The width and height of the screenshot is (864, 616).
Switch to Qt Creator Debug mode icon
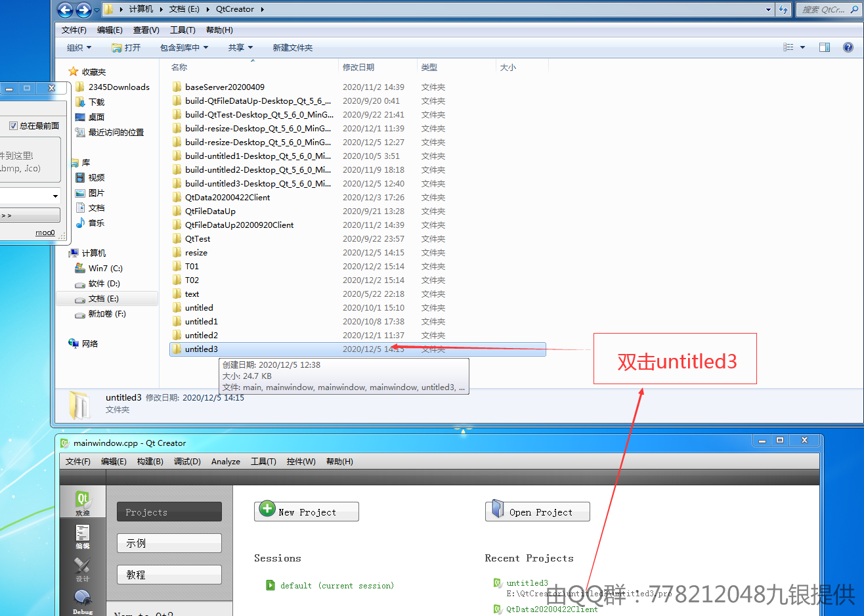[83, 602]
